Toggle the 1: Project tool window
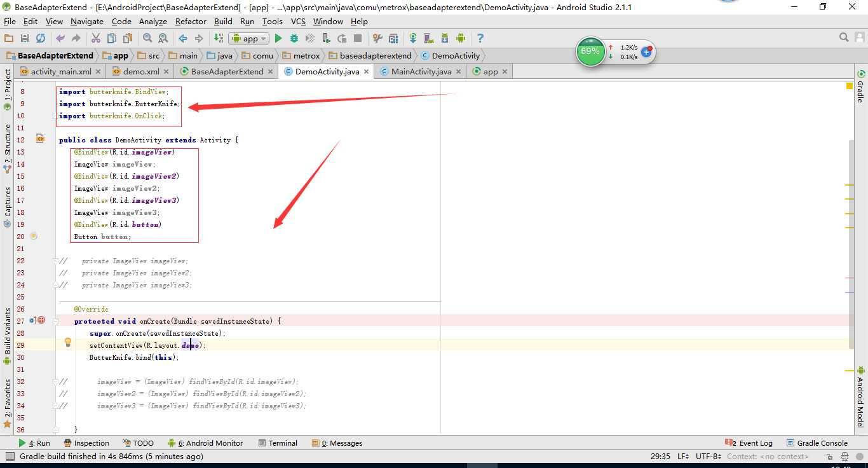 click(8, 90)
